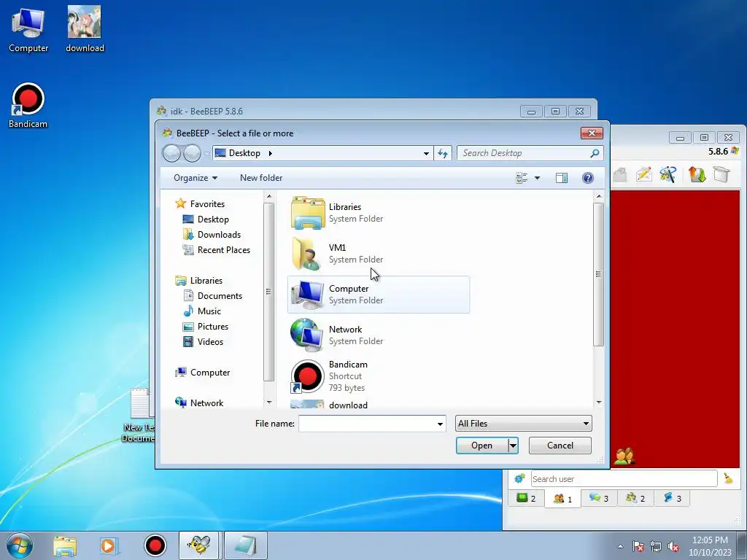Click the Search user field in BeeBEEP
The height and width of the screenshot is (560, 747).
click(624, 479)
